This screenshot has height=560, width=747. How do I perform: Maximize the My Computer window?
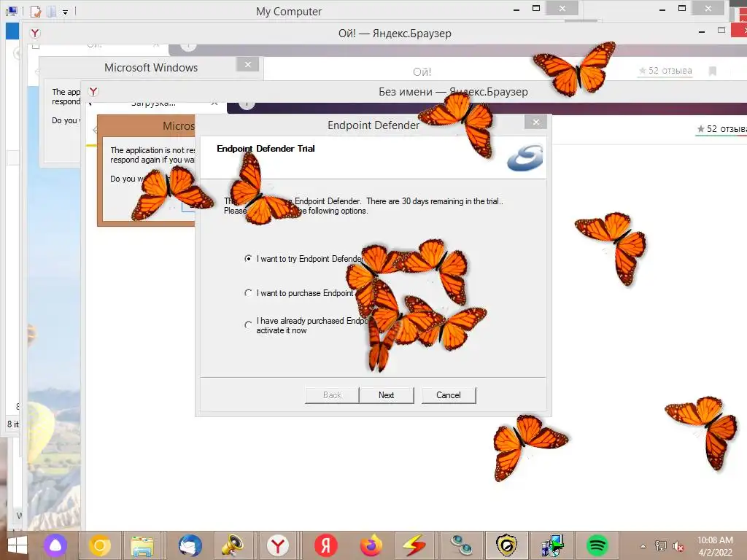click(536, 8)
